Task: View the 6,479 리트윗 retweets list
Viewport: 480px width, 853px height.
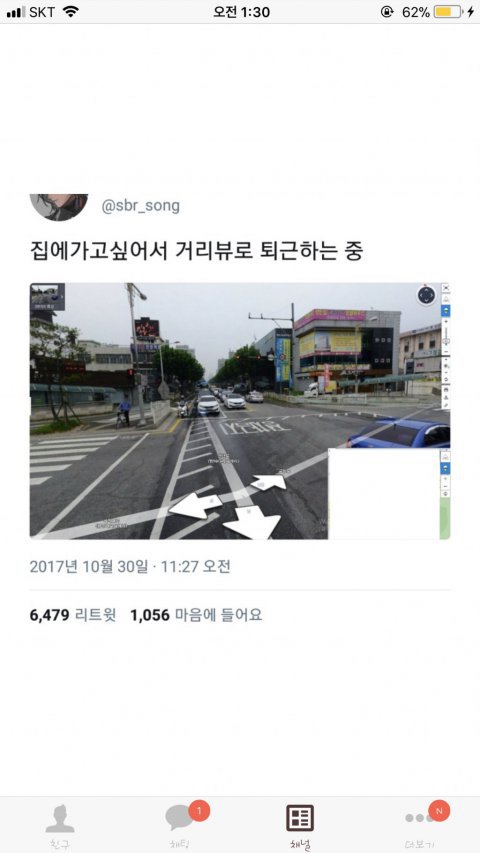Action: (x=73, y=615)
